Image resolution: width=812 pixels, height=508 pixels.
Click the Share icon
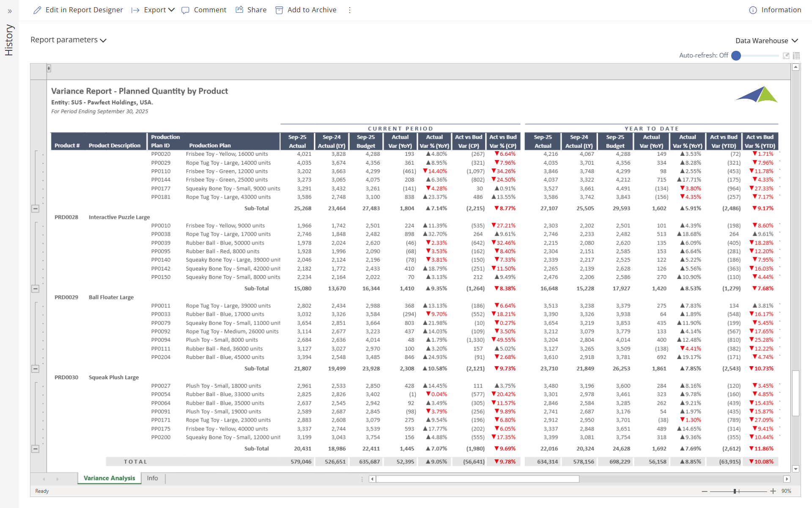click(239, 10)
